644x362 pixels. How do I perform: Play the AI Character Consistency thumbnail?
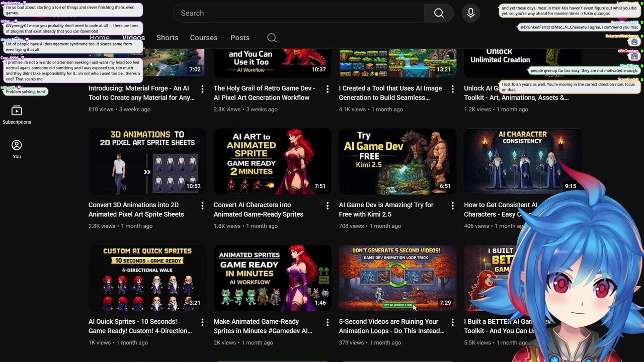coord(522,161)
